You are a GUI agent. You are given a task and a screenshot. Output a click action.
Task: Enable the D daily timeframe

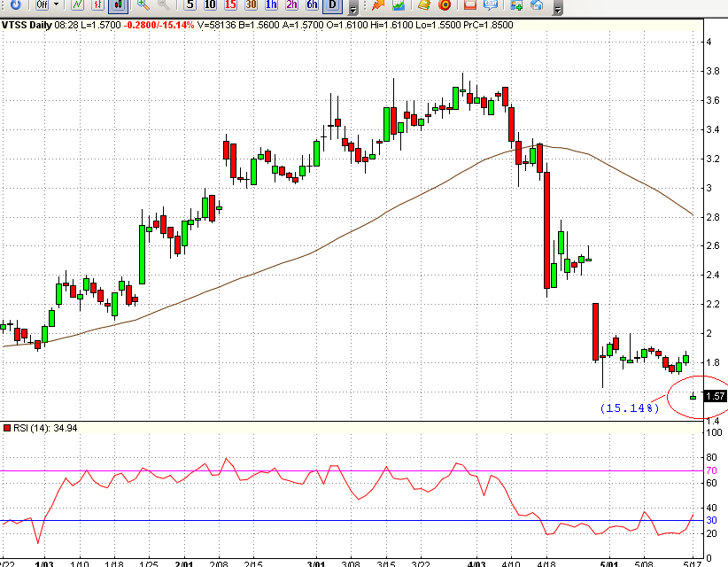330,6
